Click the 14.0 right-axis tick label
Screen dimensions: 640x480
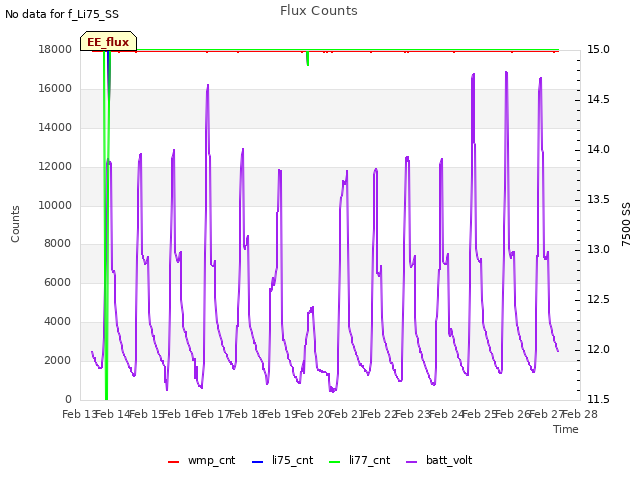(598, 149)
